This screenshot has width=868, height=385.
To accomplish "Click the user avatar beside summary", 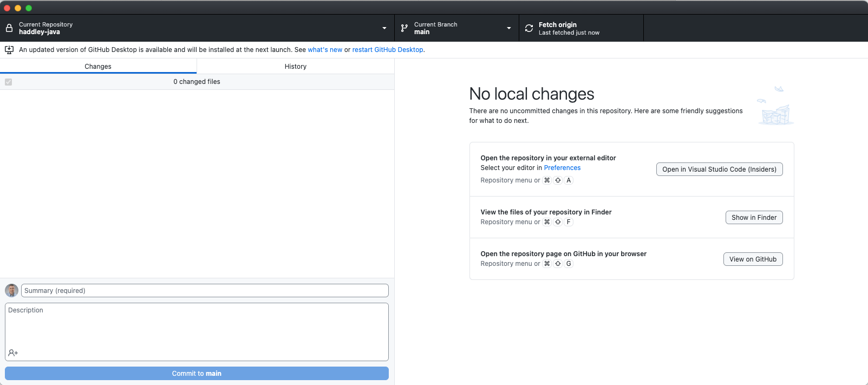I will point(11,291).
